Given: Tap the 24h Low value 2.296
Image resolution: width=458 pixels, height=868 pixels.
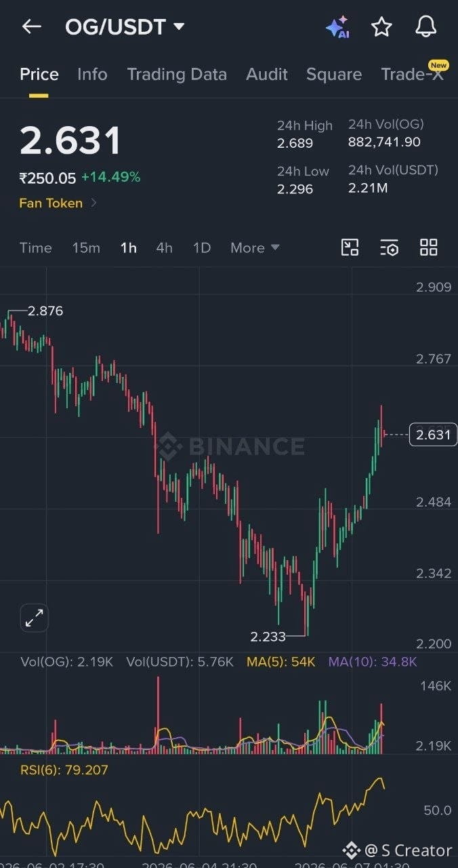Looking at the screenshot, I should (295, 189).
